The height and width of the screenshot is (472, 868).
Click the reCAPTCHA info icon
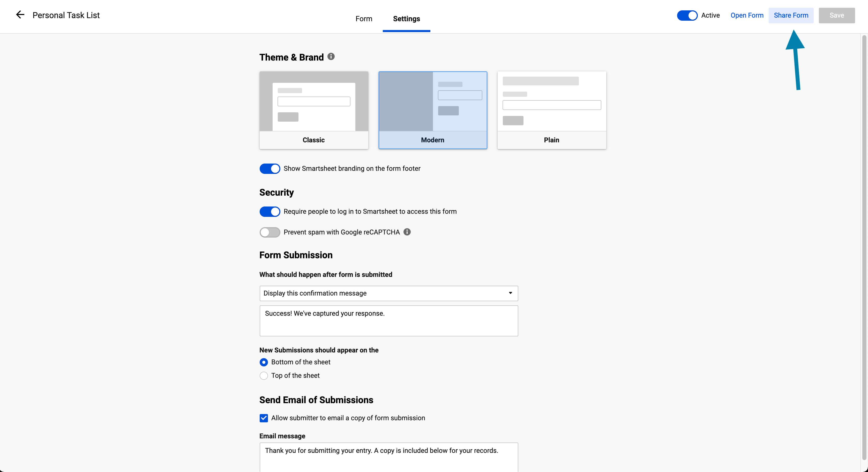[407, 232]
